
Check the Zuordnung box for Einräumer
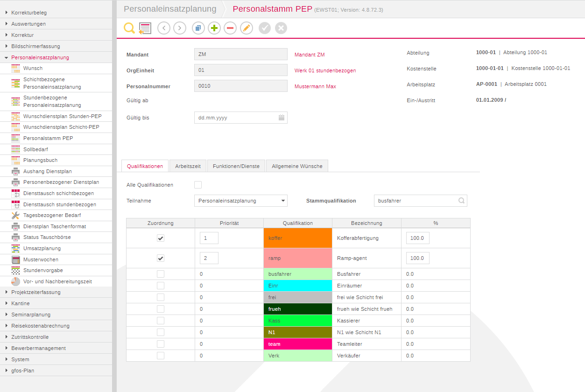click(x=161, y=286)
